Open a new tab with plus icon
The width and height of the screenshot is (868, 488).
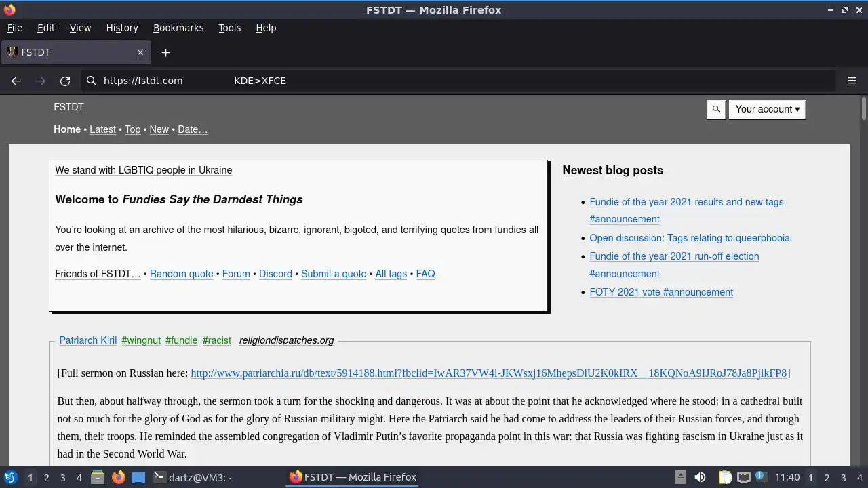coord(165,52)
